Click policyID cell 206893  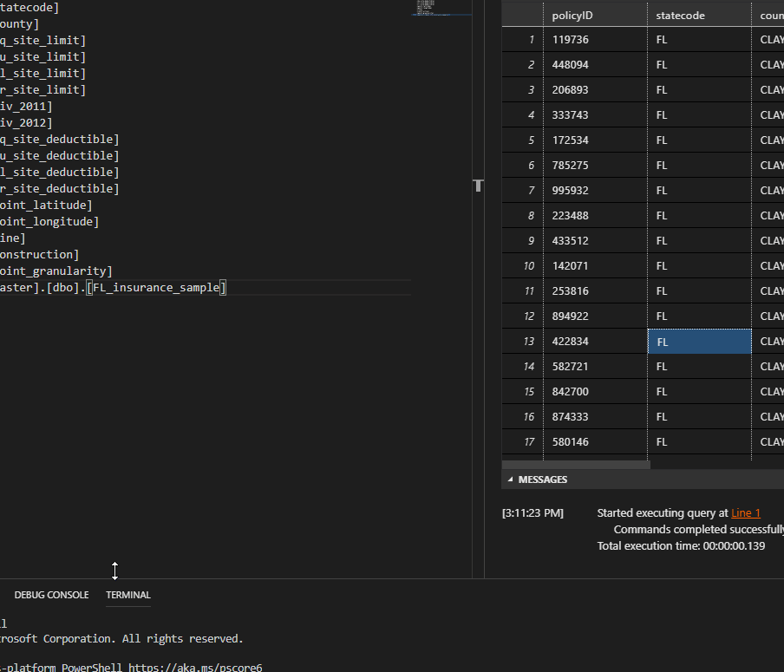tap(595, 90)
